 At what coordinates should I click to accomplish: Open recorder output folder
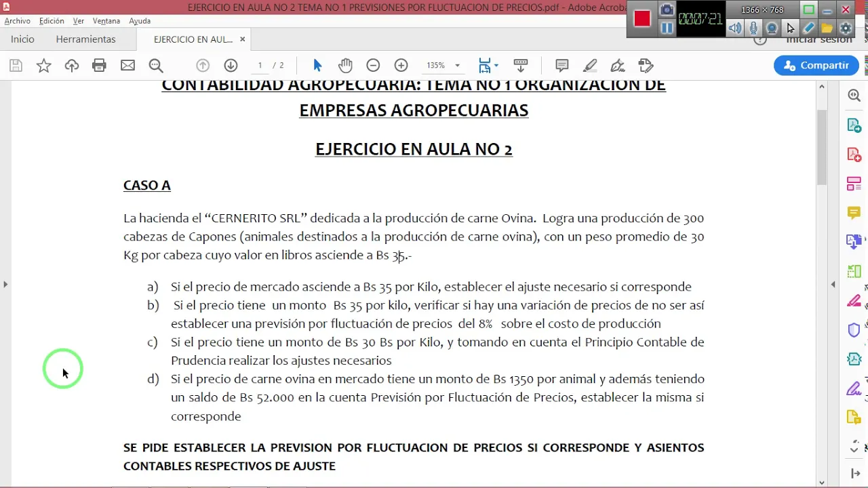click(x=827, y=28)
